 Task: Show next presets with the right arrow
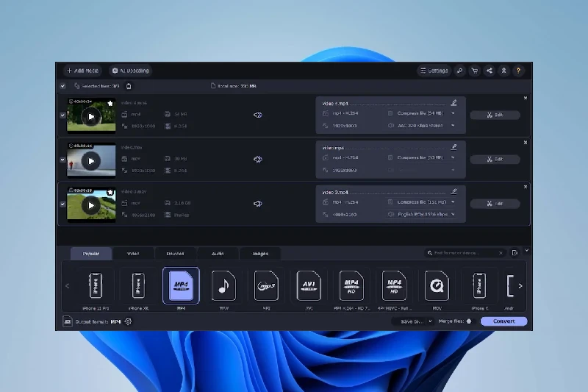pos(520,286)
